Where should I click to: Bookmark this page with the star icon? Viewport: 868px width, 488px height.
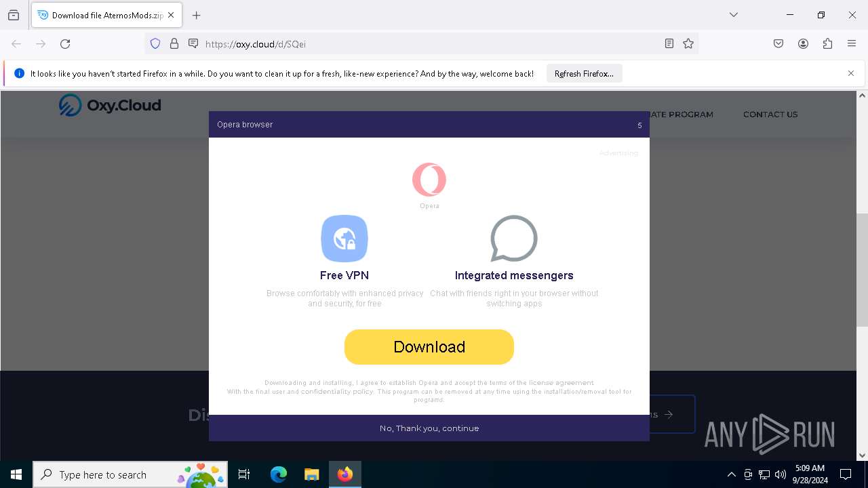click(688, 44)
